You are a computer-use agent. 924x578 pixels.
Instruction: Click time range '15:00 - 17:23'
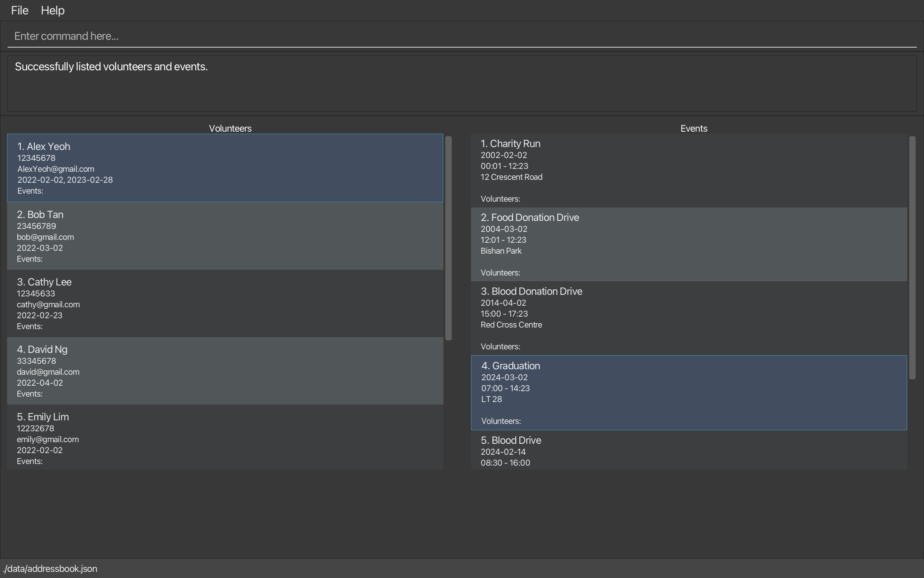[x=504, y=313]
